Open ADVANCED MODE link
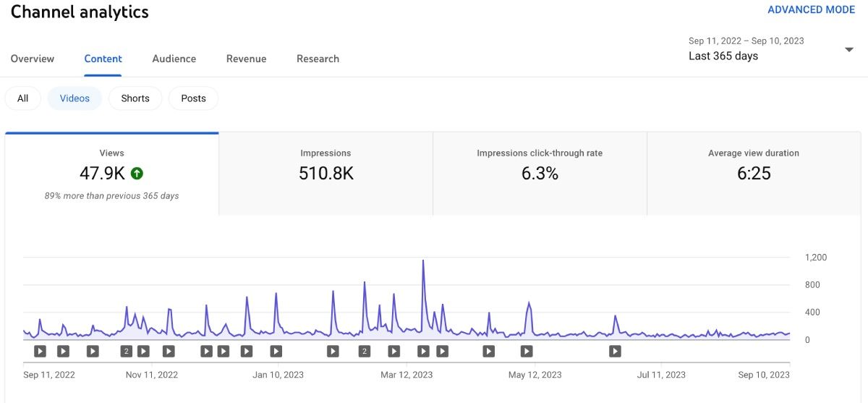This screenshot has width=868, height=403. pos(811,10)
